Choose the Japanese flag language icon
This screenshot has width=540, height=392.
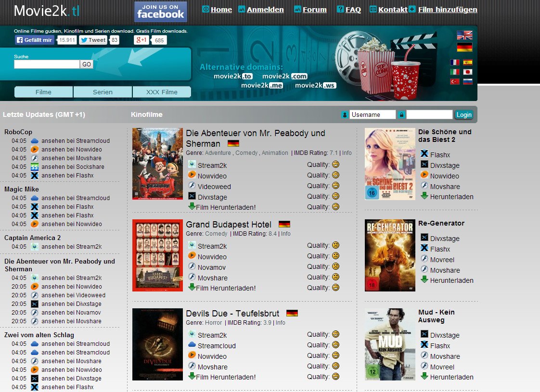click(x=468, y=72)
